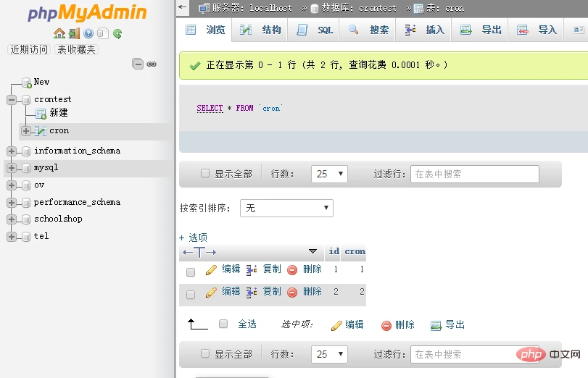This screenshot has height=378, width=588.
Task: Click the pencil edit icon for row 1
Action: point(211,269)
